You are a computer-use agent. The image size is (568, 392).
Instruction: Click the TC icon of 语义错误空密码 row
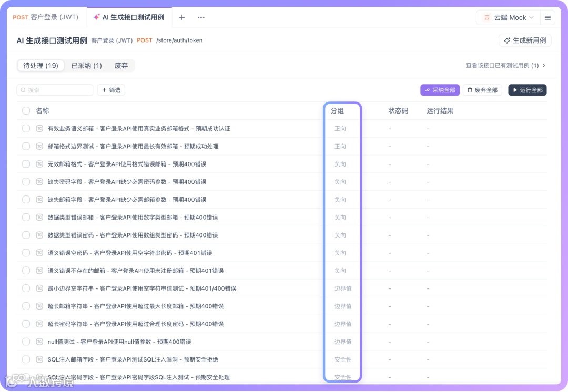click(39, 253)
